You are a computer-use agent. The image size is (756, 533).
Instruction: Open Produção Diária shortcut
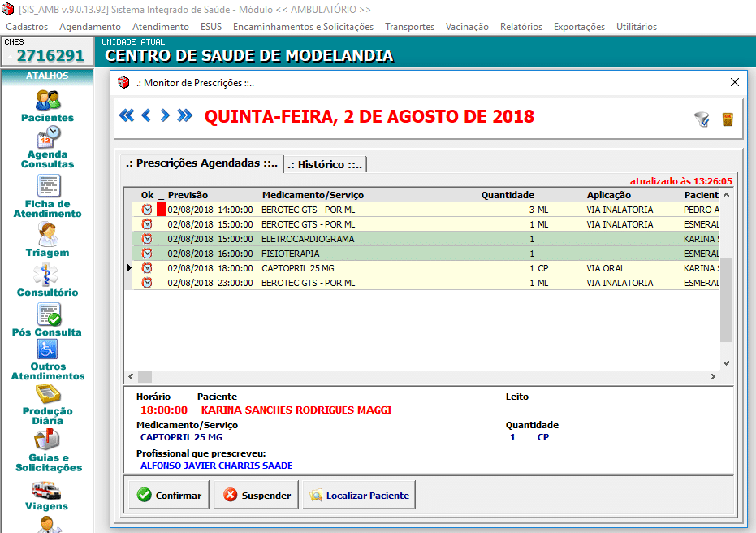pyautogui.click(x=47, y=394)
